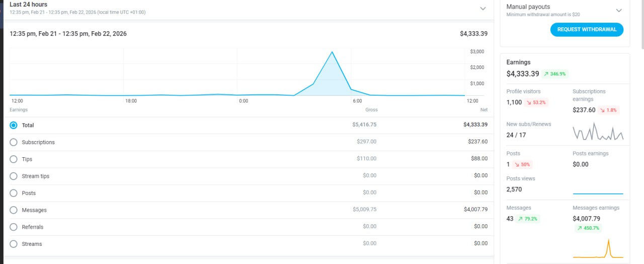Click the Request Withdrawal button

[587, 30]
